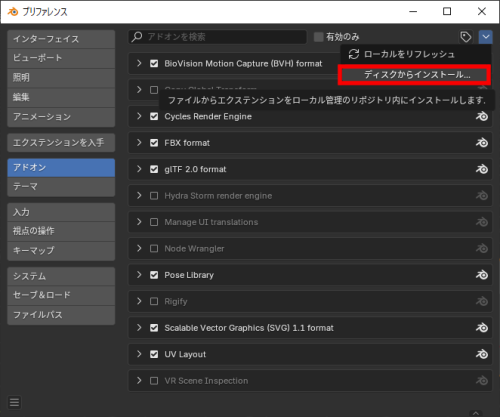Open the システム tab

[x=61, y=276]
